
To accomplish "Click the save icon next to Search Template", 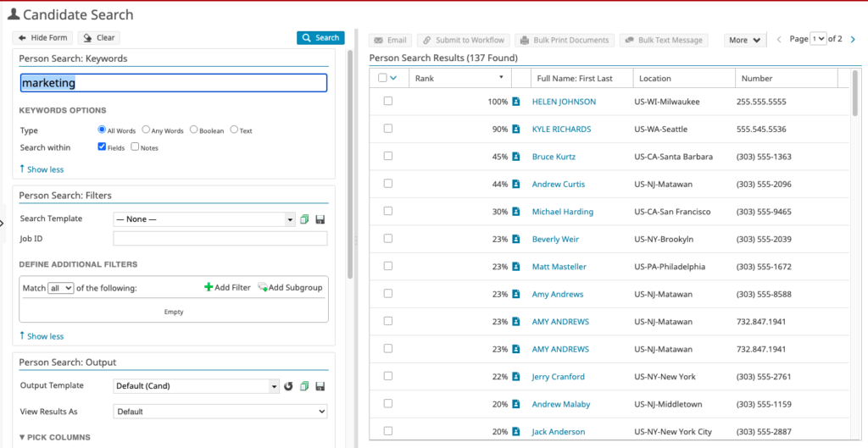I will 320,219.
